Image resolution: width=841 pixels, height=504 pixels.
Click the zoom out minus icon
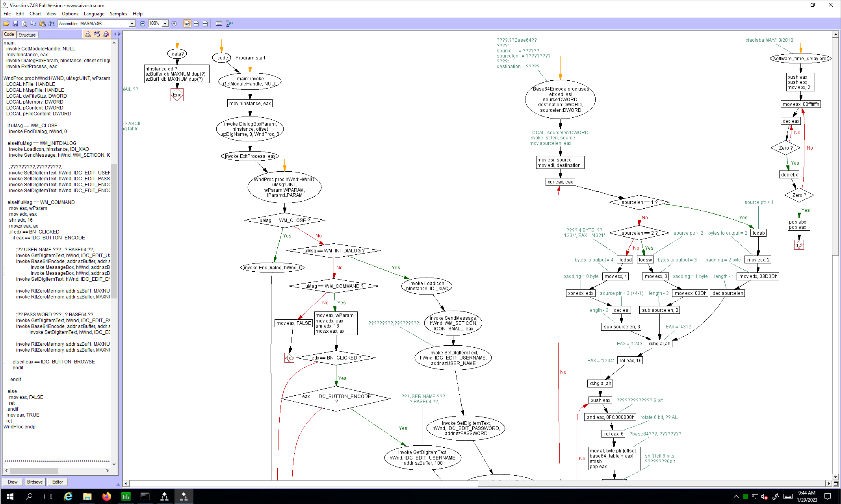[143, 24]
